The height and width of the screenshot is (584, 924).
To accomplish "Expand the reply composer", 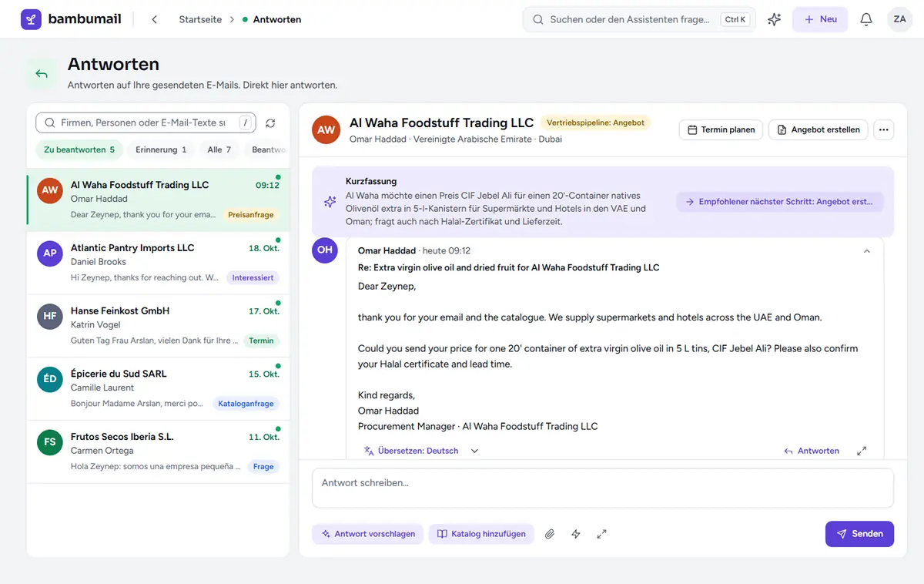I will pos(602,534).
